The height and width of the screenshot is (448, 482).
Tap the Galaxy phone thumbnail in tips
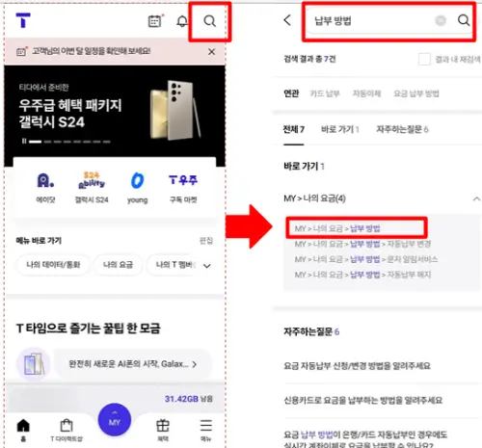point(34,364)
